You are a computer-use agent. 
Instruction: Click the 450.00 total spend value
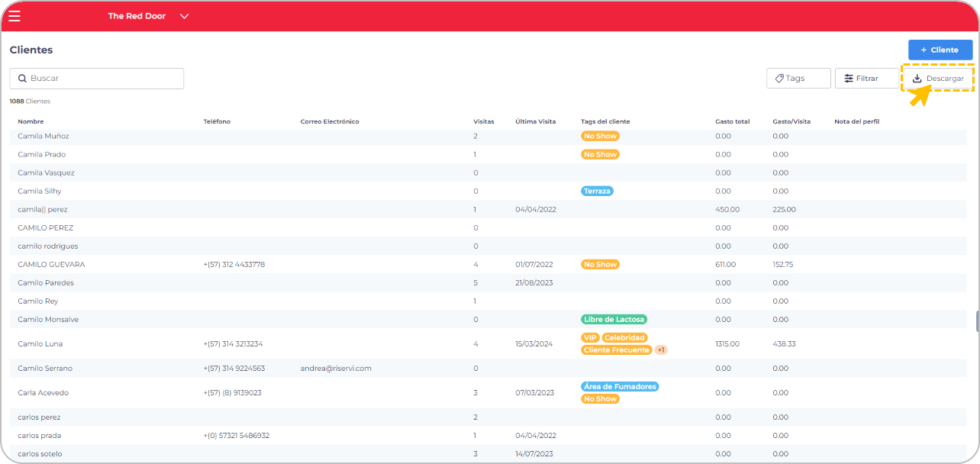(727, 209)
